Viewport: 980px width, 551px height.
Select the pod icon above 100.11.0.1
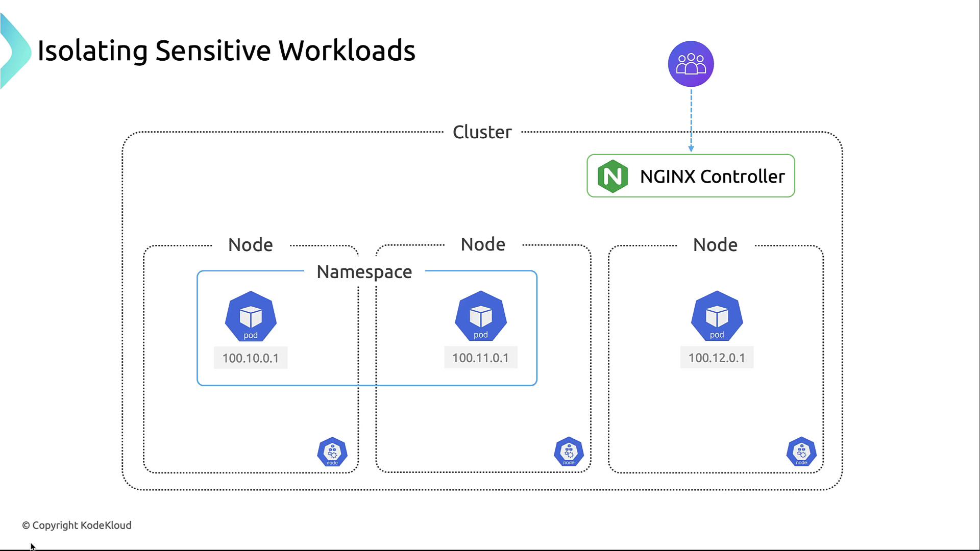pyautogui.click(x=480, y=316)
